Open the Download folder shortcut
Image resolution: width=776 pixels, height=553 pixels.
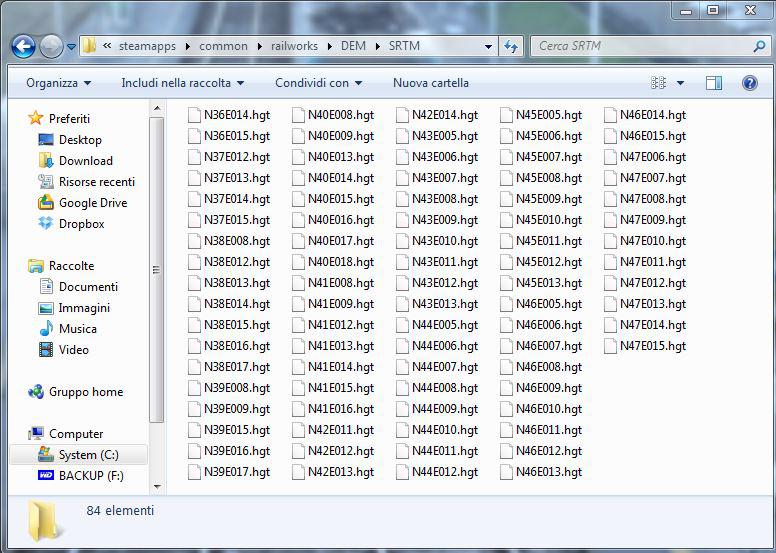click(75, 160)
